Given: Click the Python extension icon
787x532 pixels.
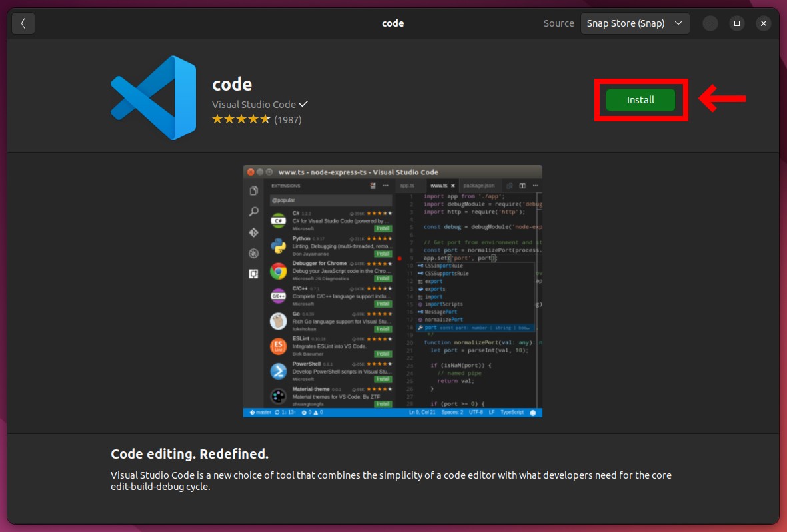Looking at the screenshot, I should (279, 244).
